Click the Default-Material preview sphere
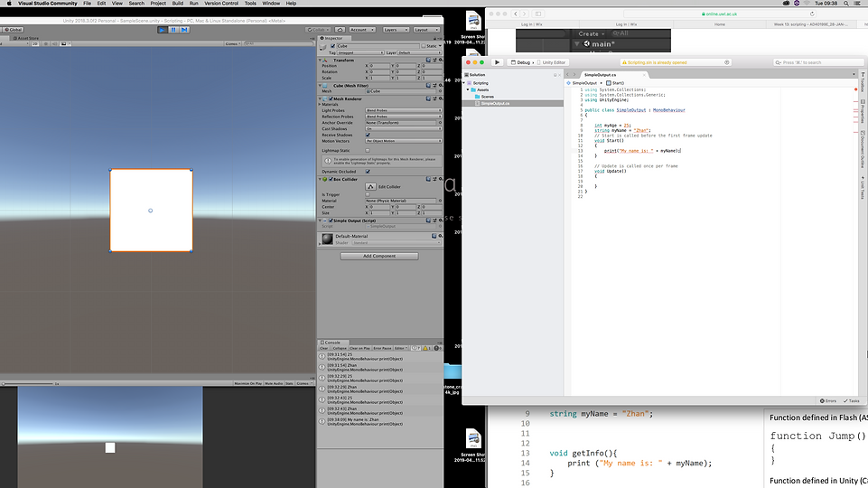868x488 pixels. coord(328,239)
